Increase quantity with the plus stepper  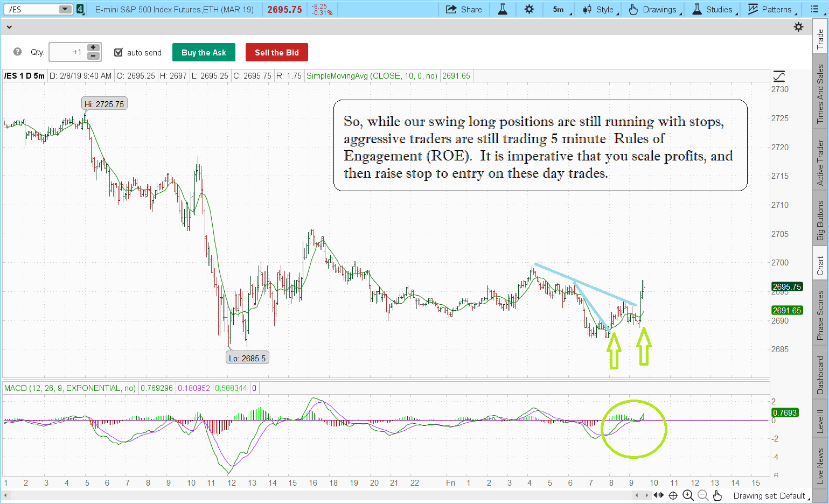(93, 48)
